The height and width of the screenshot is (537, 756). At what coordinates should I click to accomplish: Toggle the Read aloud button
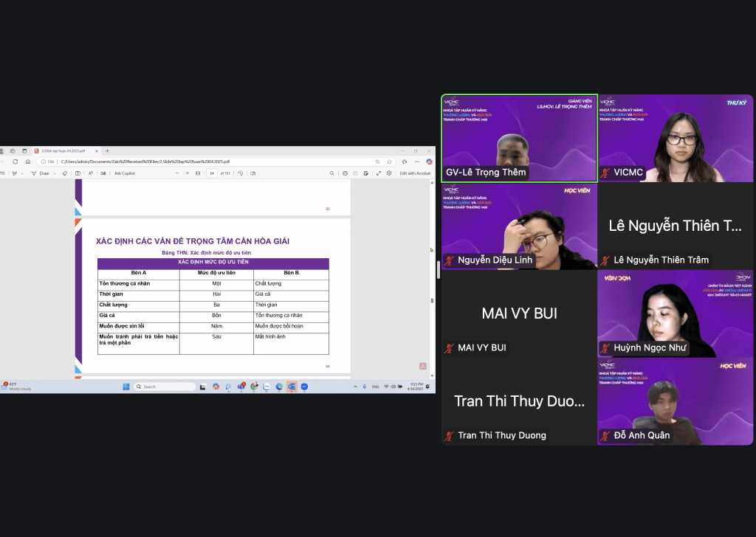[90, 173]
